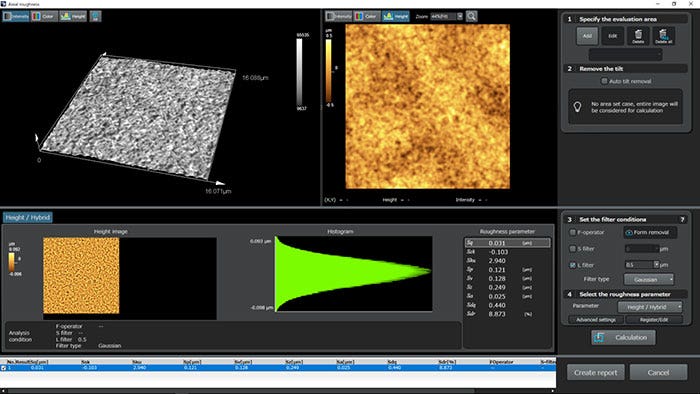The image size is (700, 394).
Task: Click the Edit evaluation area button
Action: (x=612, y=36)
